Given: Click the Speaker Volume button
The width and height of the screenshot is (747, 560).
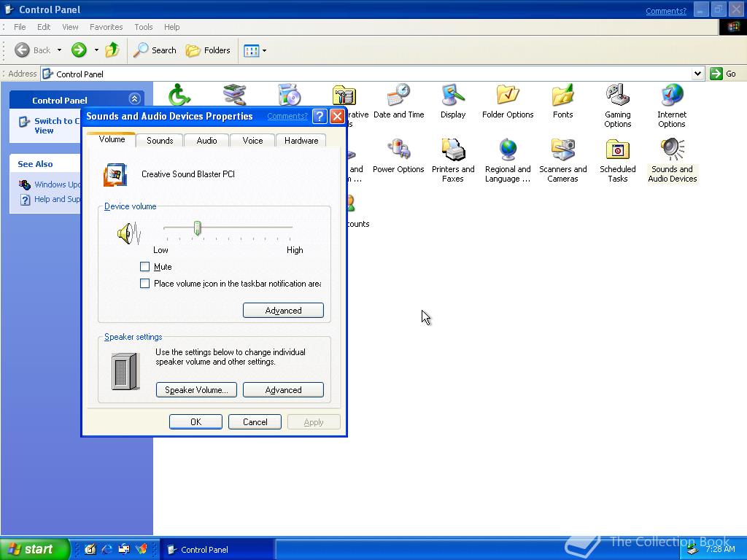Looking at the screenshot, I should (196, 390).
